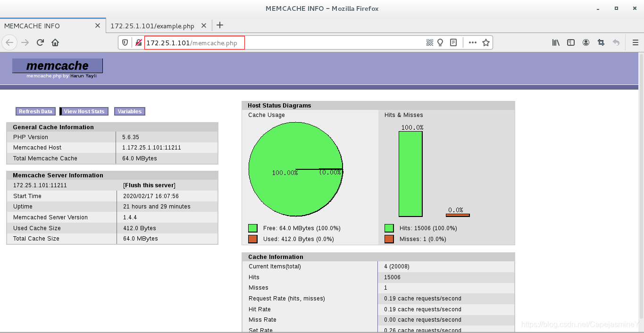Click the Cache Information header
The width and height of the screenshot is (644, 333).
(276, 257)
